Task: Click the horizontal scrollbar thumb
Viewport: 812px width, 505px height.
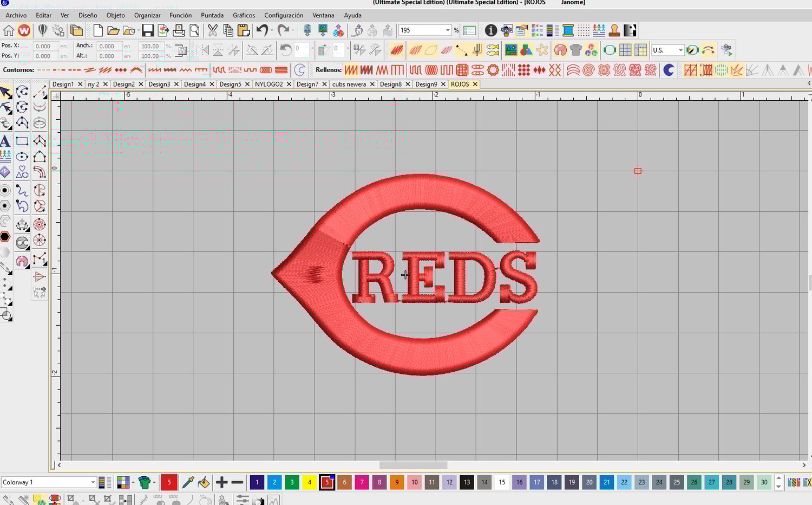Action: (414, 465)
